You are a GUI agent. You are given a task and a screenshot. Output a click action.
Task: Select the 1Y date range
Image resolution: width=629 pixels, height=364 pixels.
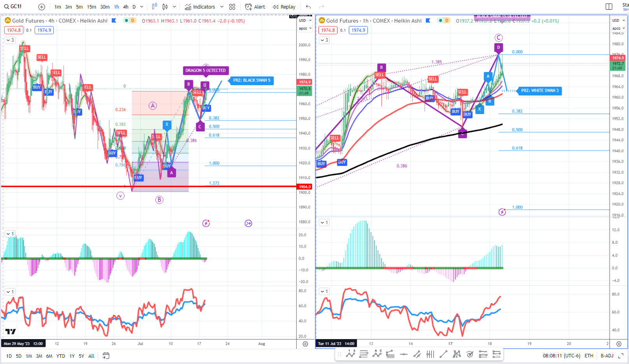pos(72,356)
